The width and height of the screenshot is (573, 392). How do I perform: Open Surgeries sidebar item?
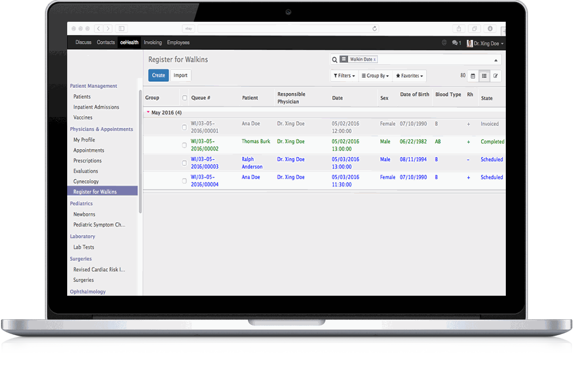tap(83, 280)
